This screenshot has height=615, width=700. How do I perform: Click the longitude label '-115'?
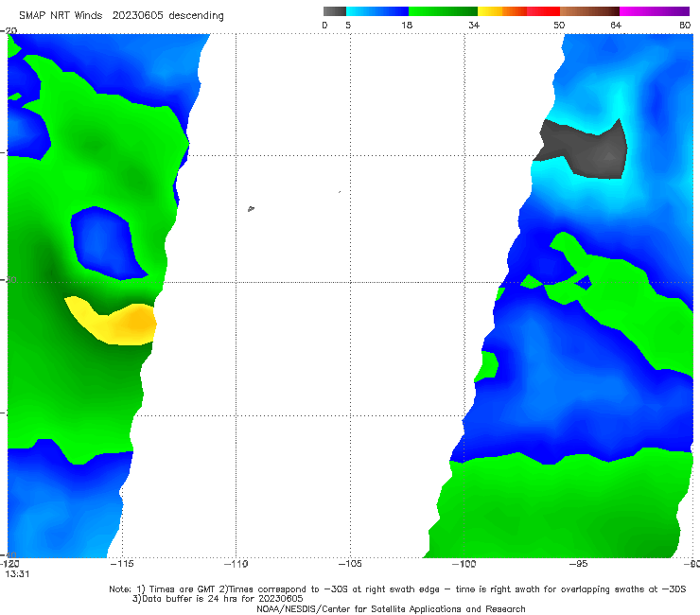click(122, 564)
